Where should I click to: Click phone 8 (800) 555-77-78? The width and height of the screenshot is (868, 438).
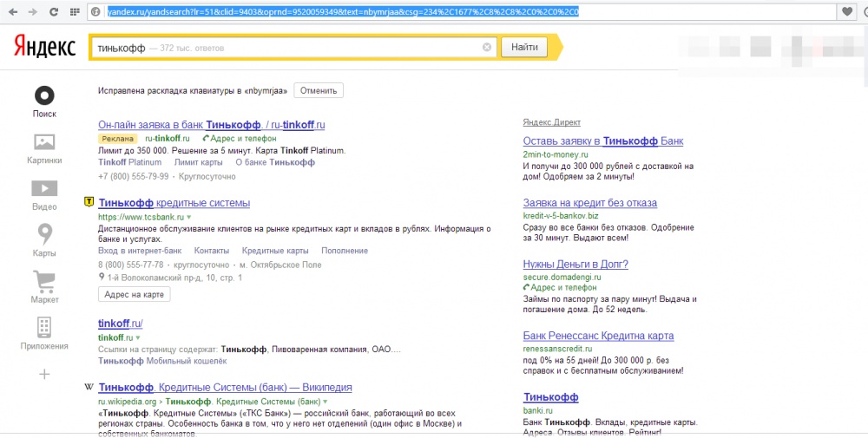(131, 265)
